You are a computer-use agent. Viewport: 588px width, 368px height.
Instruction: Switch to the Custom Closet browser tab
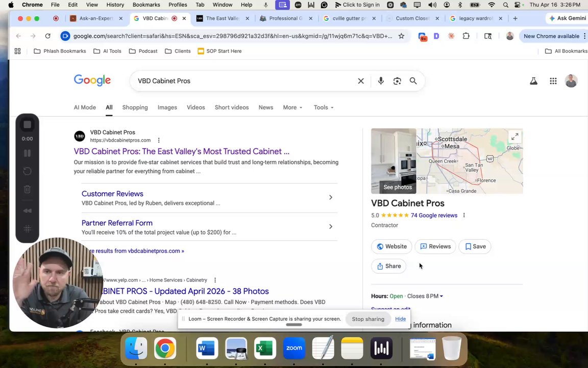(x=412, y=18)
